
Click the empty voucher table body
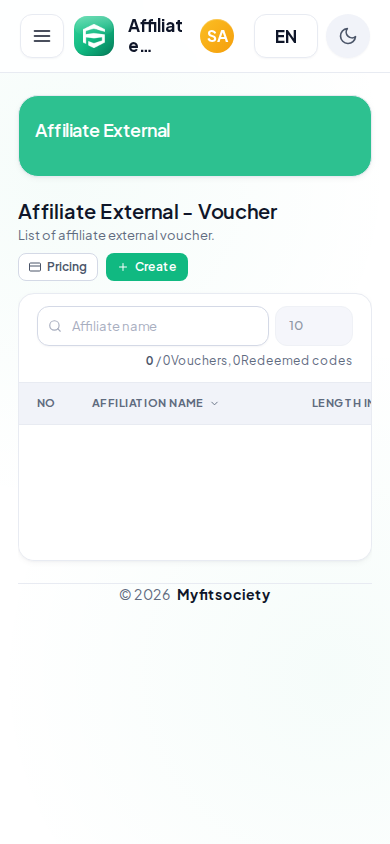195,492
